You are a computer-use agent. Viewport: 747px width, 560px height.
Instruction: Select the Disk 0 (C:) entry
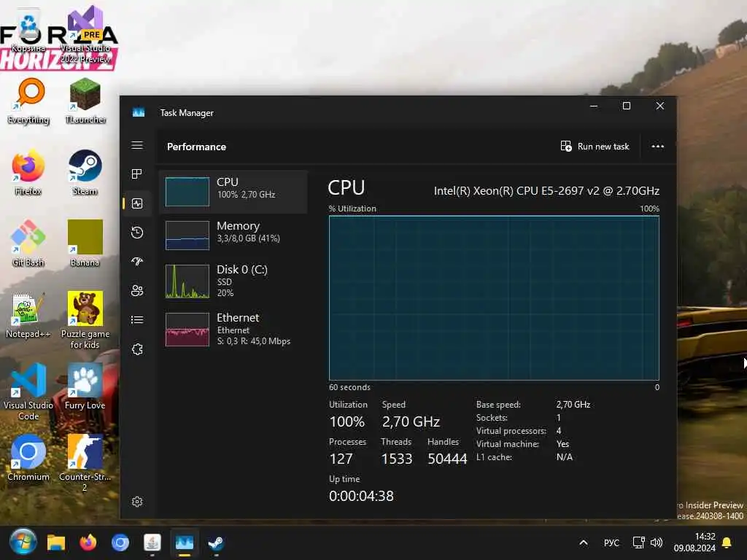coord(233,281)
